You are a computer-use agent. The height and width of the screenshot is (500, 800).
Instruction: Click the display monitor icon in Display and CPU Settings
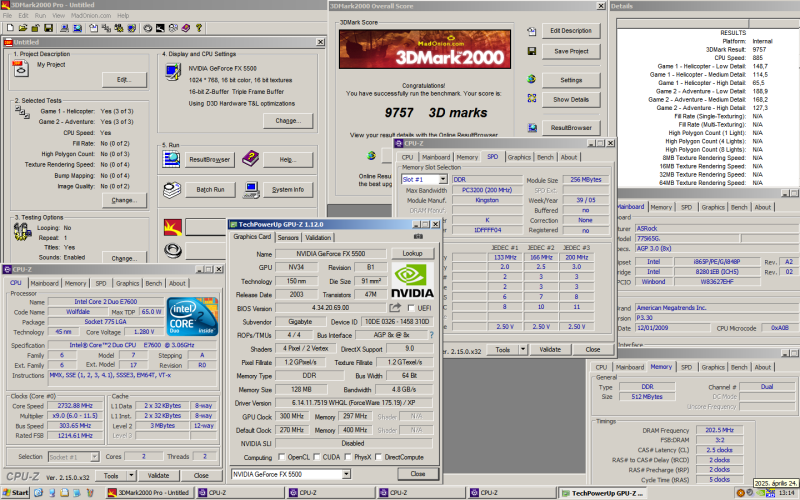tap(173, 72)
